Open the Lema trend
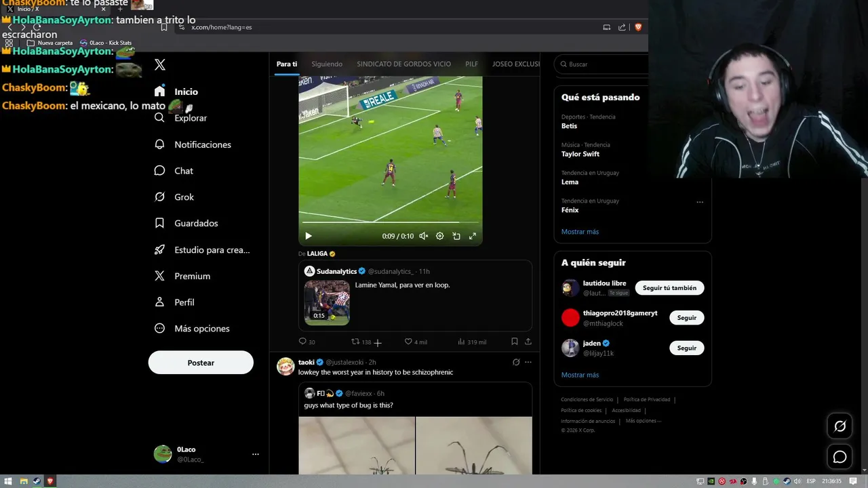This screenshot has height=488, width=868. pos(570,182)
